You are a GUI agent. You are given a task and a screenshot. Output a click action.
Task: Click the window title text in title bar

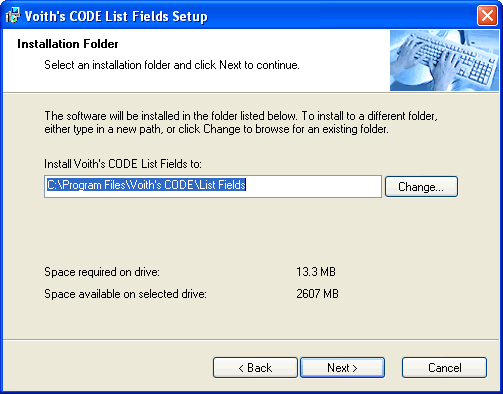tap(116, 16)
